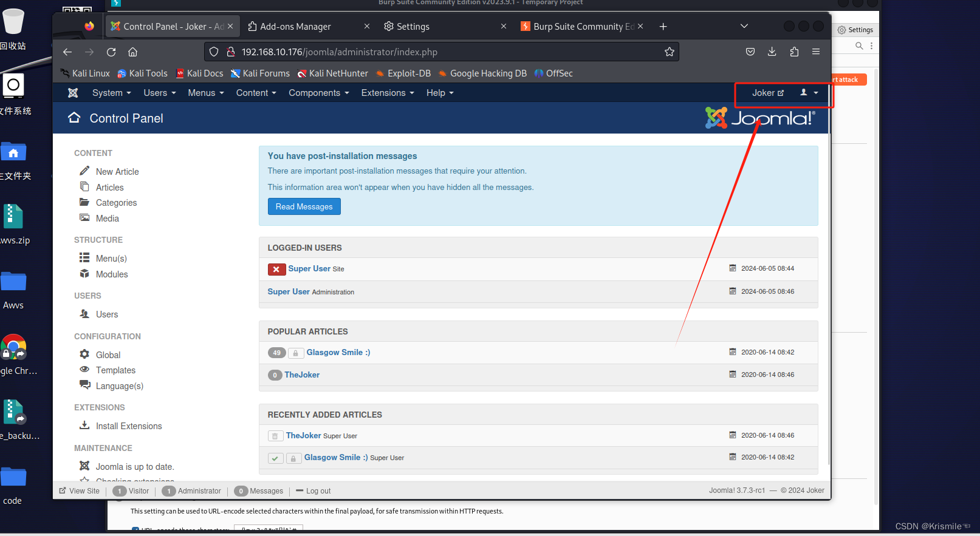Open Categories in the sidebar
Image resolution: width=980 pixels, height=536 pixels.
click(x=117, y=203)
